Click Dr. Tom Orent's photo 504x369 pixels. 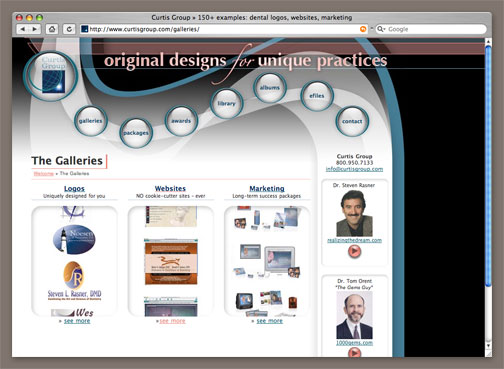(354, 315)
